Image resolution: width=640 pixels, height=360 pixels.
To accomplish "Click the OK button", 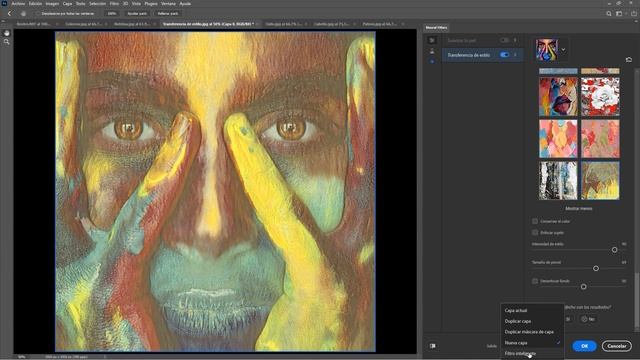I will pos(584,346).
